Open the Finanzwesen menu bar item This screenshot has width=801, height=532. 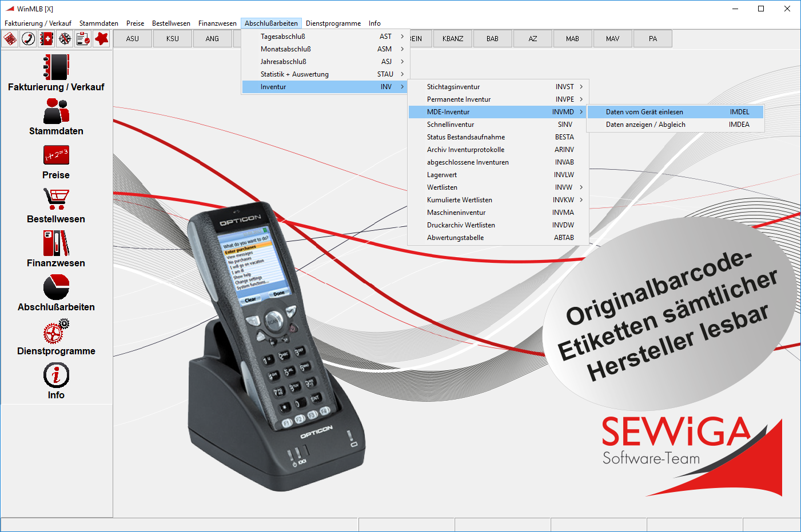point(217,23)
